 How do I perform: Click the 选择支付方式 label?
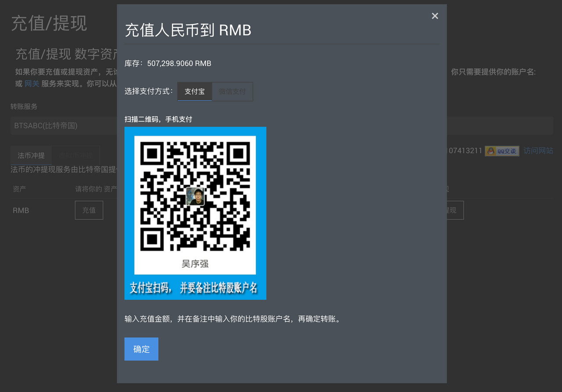(149, 91)
